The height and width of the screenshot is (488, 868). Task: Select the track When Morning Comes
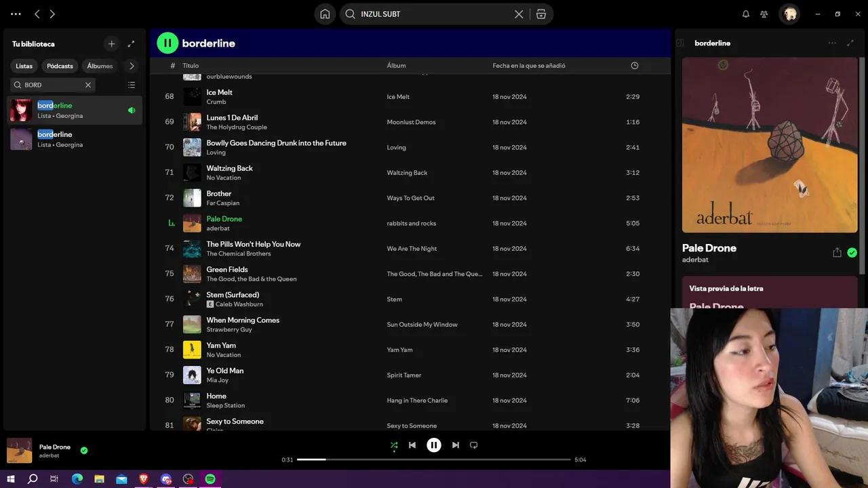click(243, 320)
